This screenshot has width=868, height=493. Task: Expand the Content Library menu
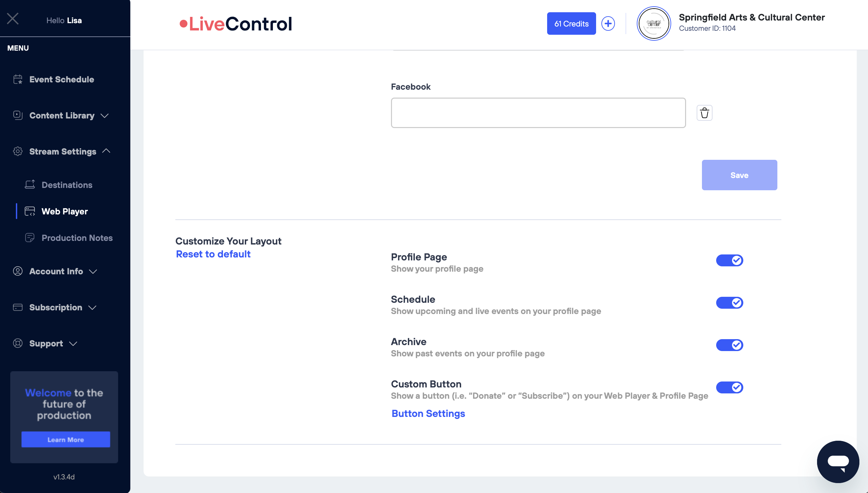click(62, 115)
